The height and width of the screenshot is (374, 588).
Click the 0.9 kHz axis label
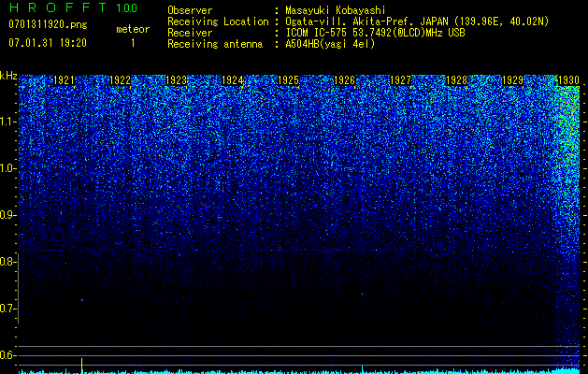pos(7,215)
